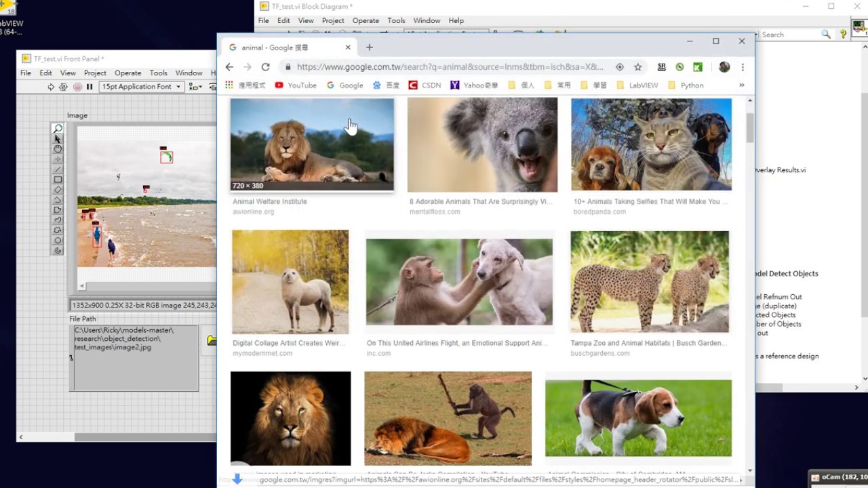
Task: Open the 百度 bookmark
Action: [x=386, y=85]
